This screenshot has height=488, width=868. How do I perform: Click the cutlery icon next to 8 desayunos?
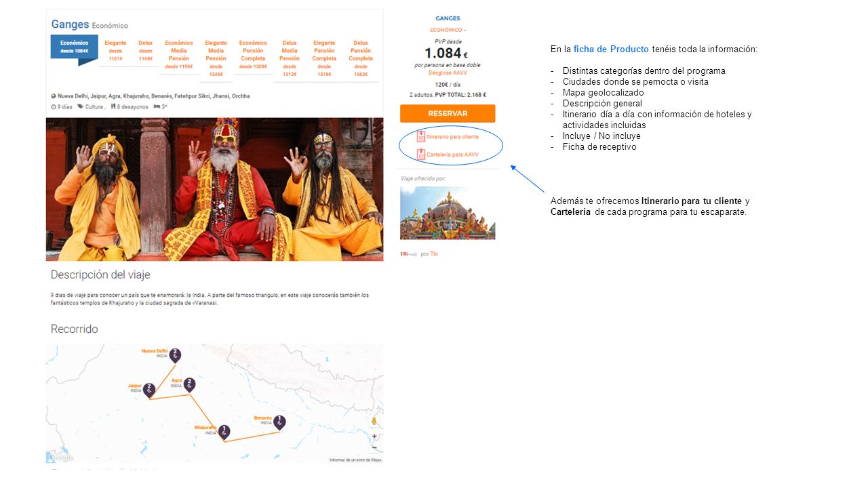113,106
